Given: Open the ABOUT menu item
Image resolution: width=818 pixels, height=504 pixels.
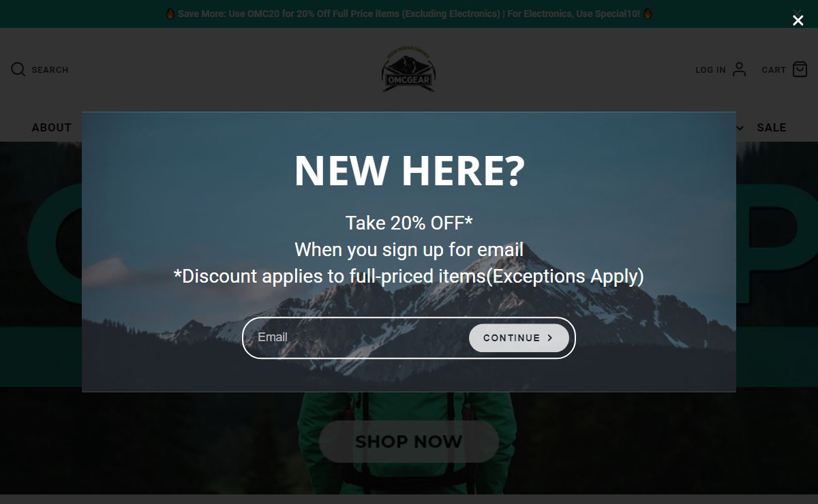Looking at the screenshot, I should pyautogui.click(x=52, y=127).
